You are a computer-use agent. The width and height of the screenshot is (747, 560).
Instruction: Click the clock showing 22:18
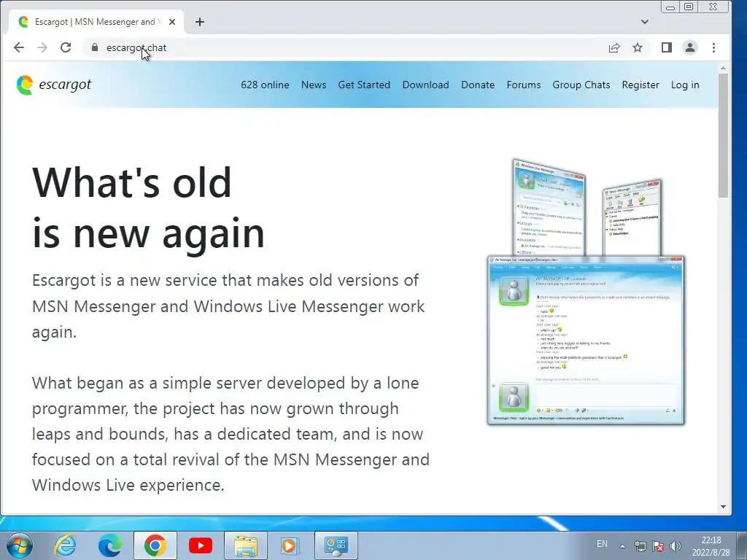tap(711, 540)
